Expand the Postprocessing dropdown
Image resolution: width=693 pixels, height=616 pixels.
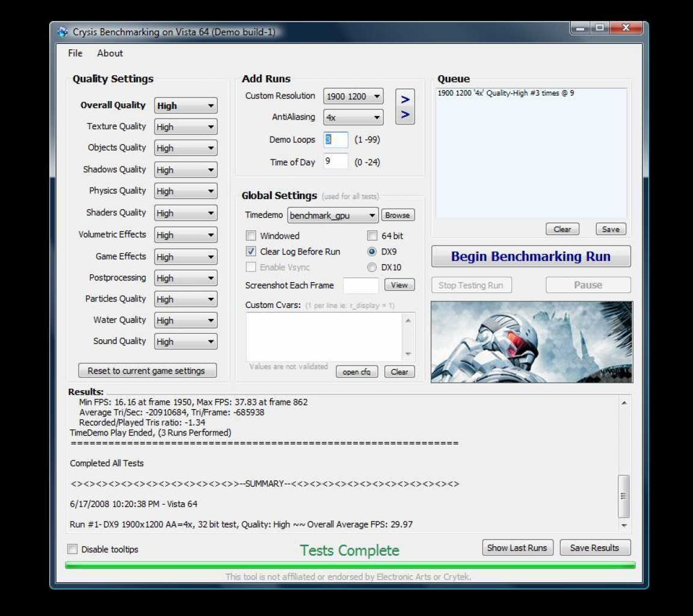click(186, 278)
